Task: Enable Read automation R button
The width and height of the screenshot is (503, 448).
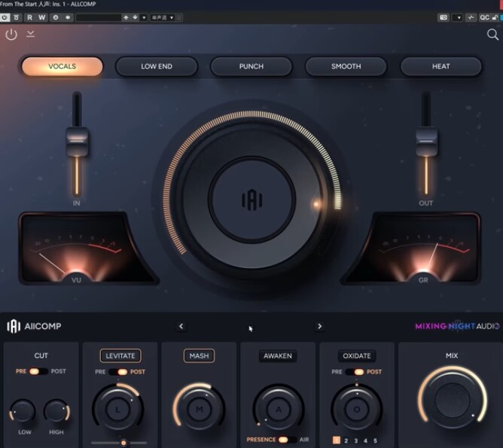Action: coord(30,17)
